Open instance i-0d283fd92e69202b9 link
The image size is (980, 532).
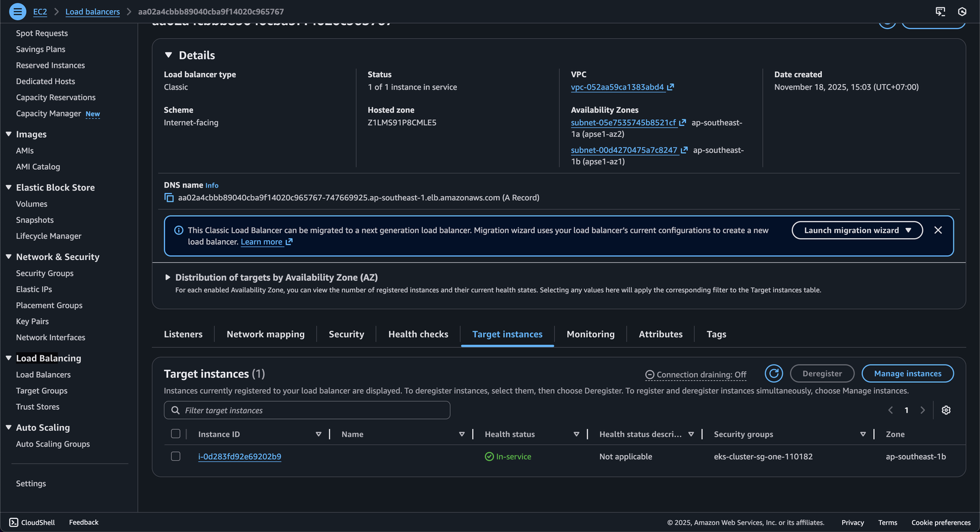click(x=240, y=457)
